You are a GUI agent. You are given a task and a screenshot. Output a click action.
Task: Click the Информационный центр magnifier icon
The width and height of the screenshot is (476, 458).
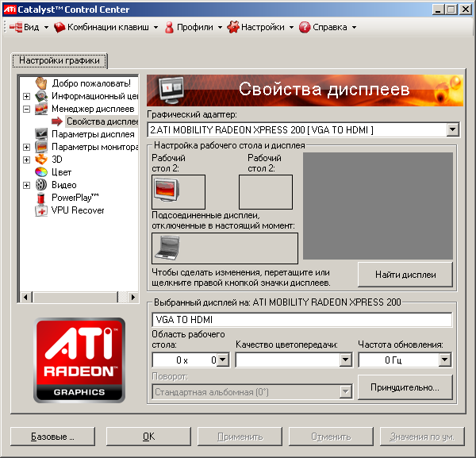(x=41, y=96)
